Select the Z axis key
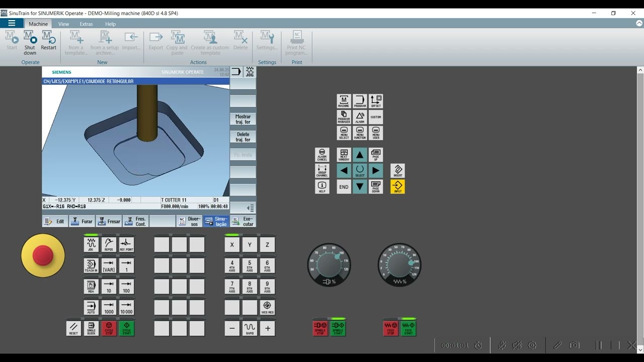 click(267, 245)
